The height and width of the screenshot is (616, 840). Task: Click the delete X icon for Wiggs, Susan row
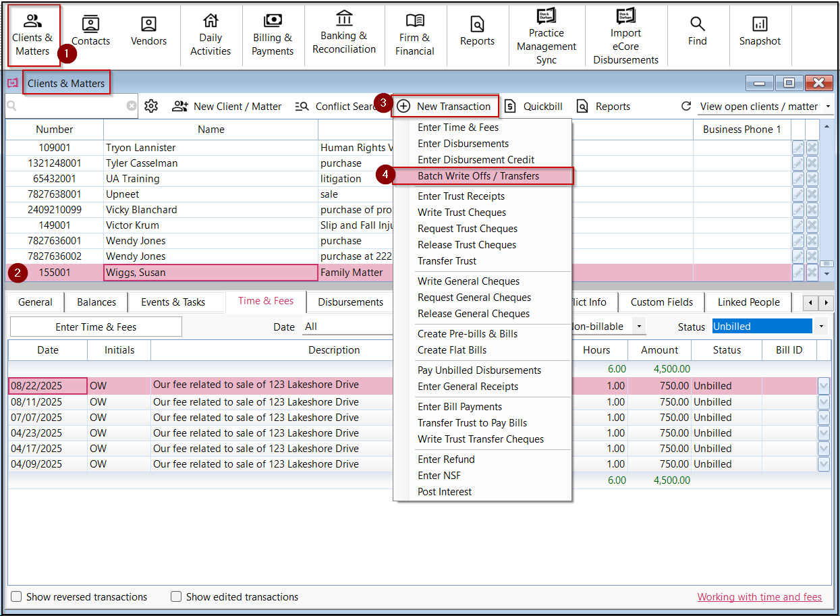[812, 273]
